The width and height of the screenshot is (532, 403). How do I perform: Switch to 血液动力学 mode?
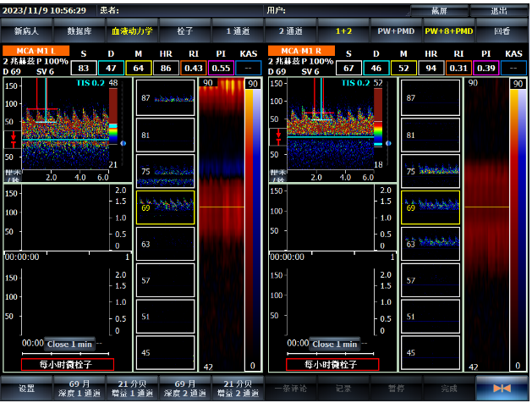pos(132,31)
